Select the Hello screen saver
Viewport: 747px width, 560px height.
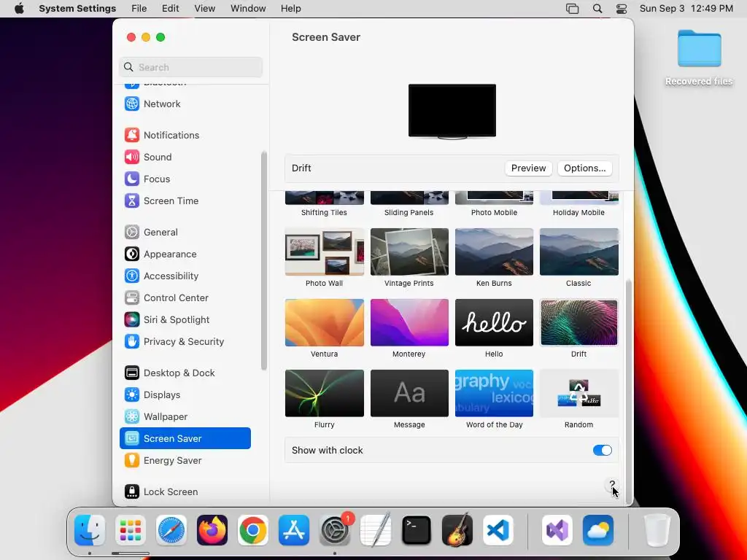(x=494, y=322)
